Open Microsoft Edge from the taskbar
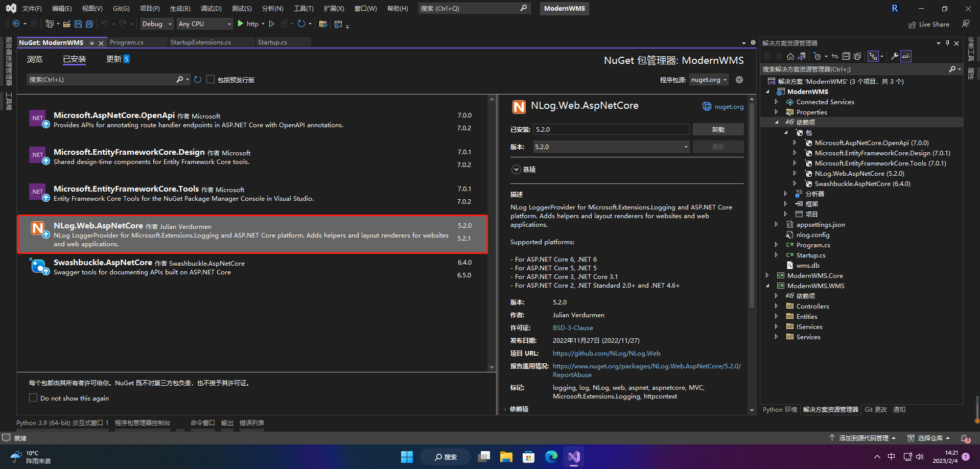 [551, 457]
